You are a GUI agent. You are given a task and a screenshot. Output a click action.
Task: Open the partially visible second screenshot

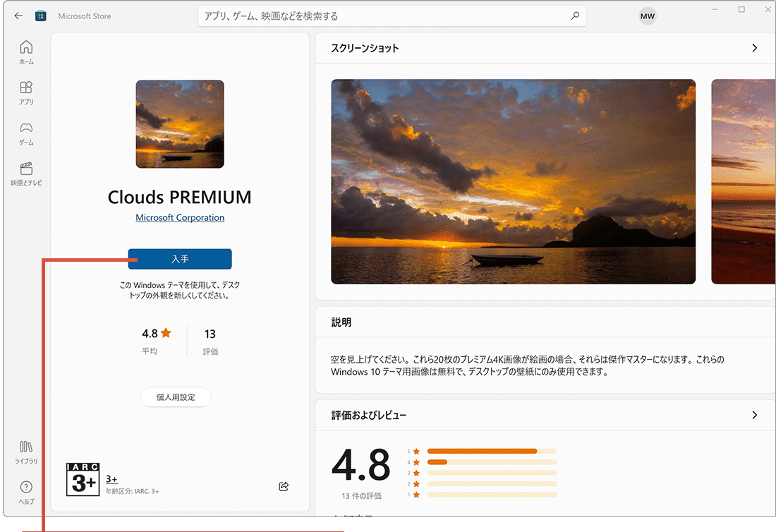[744, 181]
